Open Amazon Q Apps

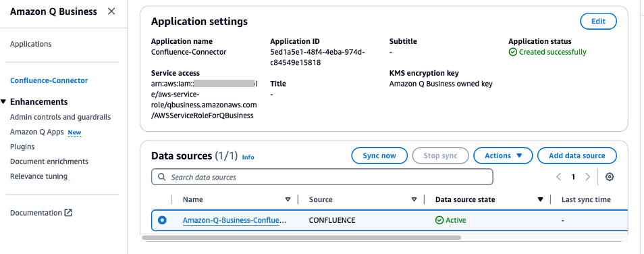[x=37, y=132]
